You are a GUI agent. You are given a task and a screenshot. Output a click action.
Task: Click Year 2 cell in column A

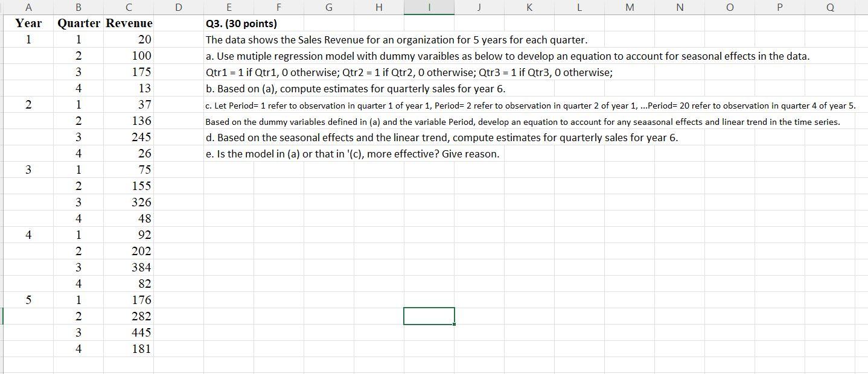pyautogui.click(x=28, y=104)
